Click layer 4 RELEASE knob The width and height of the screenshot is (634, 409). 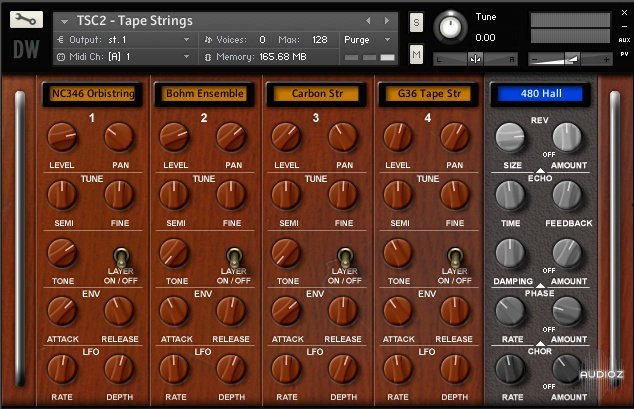pos(455,311)
